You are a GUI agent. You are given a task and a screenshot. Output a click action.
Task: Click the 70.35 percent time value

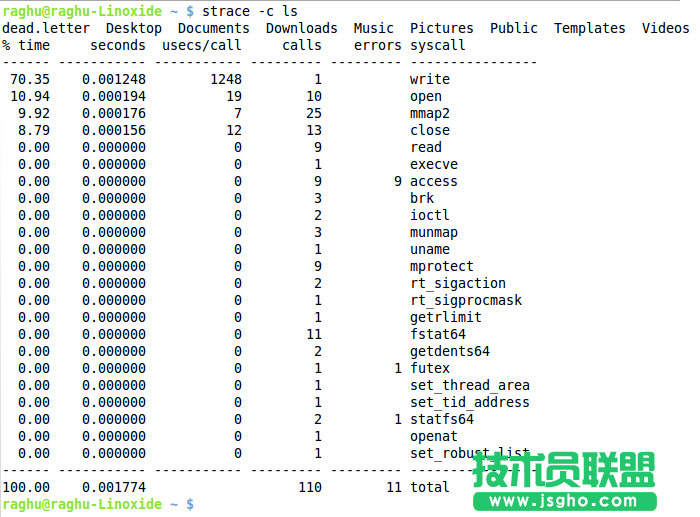tap(29, 79)
